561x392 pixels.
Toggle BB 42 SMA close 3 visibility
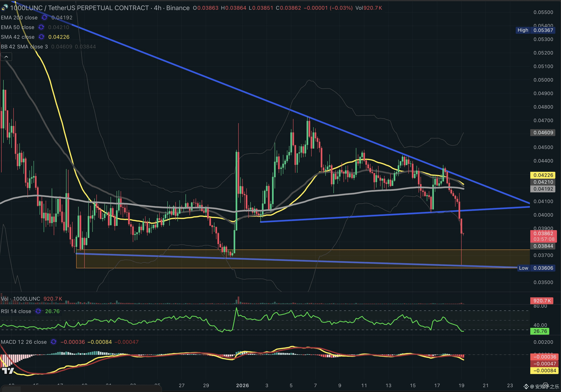pos(24,47)
